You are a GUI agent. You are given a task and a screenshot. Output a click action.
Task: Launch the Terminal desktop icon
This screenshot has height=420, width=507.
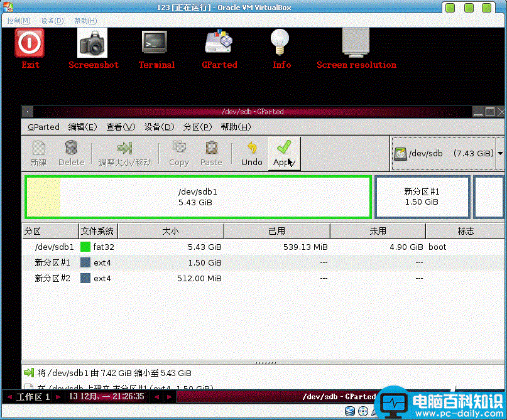(156, 43)
